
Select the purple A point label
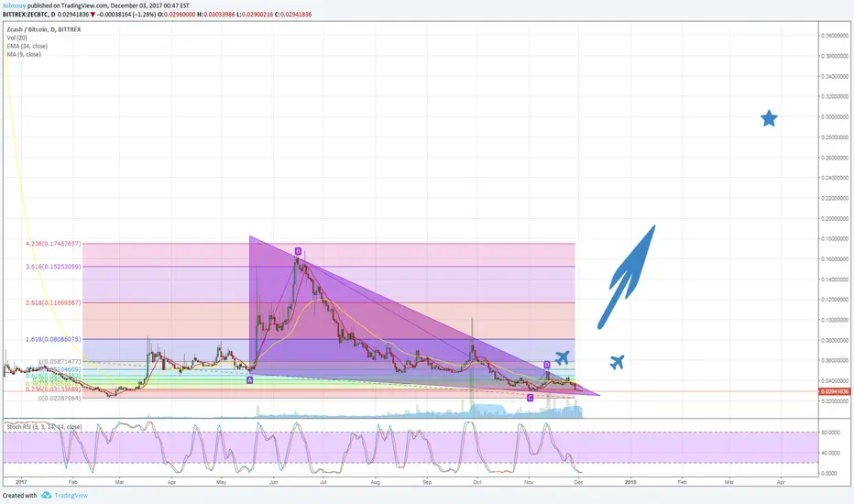(x=249, y=380)
